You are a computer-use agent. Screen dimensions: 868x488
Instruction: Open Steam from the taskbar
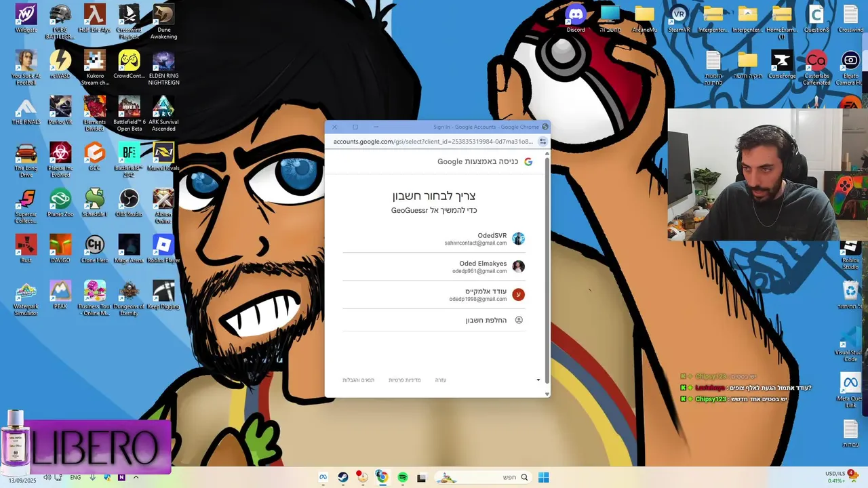pos(343,477)
